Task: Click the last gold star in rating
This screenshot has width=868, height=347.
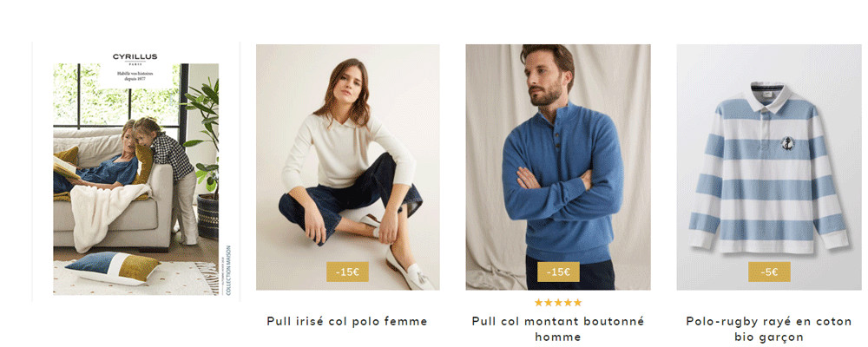Action: click(577, 302)
